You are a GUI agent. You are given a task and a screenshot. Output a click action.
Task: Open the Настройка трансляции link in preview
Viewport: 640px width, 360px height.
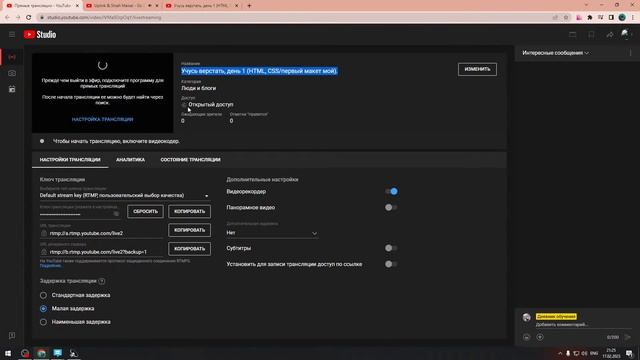pyautogui.click(x=102, y=119)
